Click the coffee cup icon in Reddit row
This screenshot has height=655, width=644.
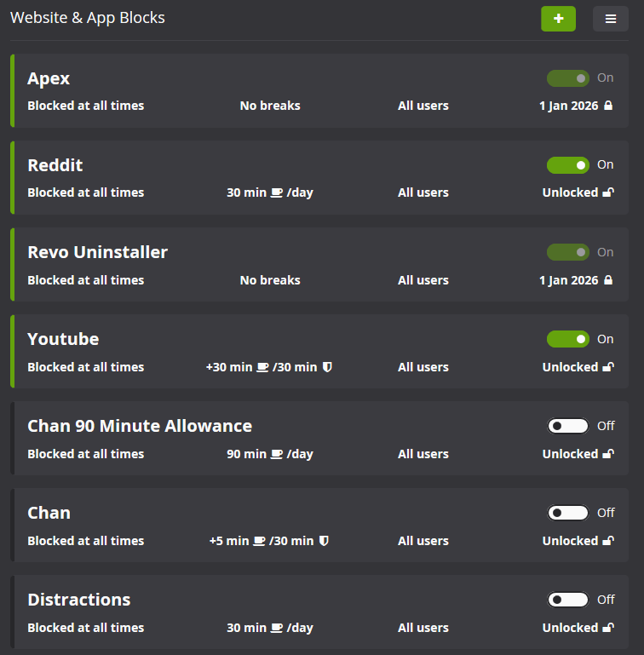pyautogui.click(x=277, y=192)
